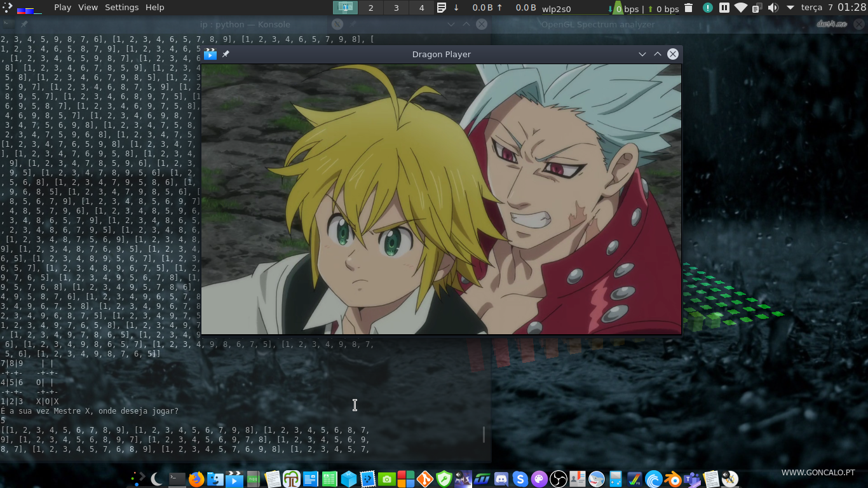Viewport: 868px width, 488px height.
Task: Click the Dragon Player video area
Action: click(441, 199)
